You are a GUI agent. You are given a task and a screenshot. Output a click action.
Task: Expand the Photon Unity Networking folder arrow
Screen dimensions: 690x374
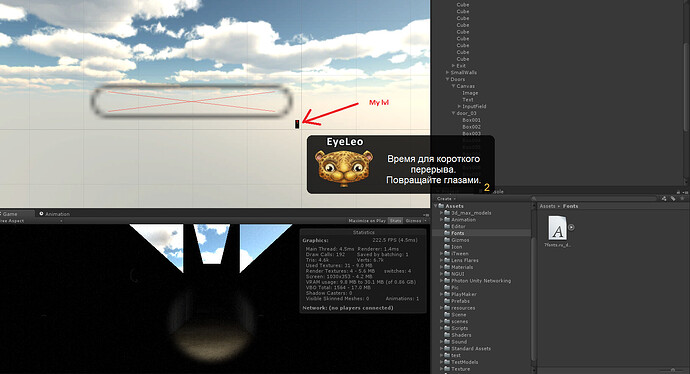[441, 281]
